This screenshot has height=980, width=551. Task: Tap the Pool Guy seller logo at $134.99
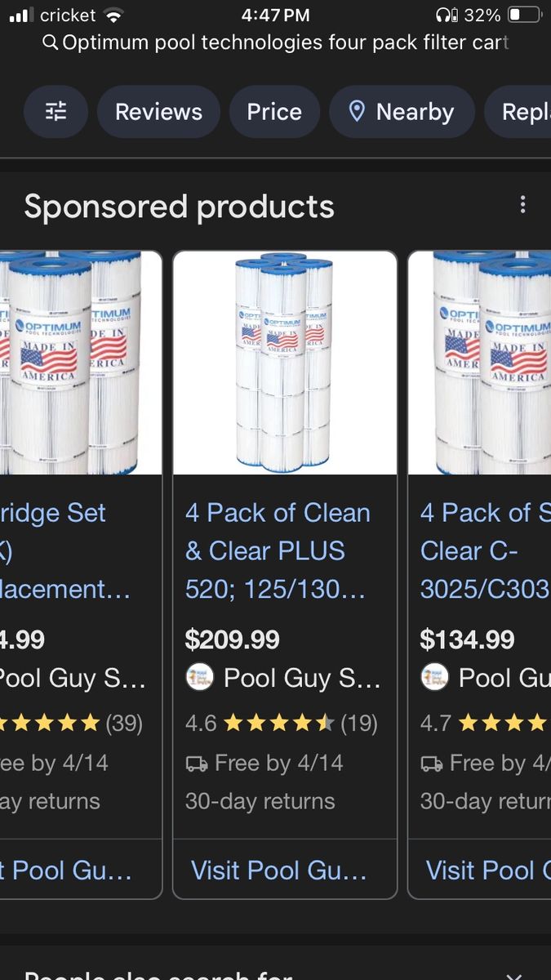[x=434, y=677]
